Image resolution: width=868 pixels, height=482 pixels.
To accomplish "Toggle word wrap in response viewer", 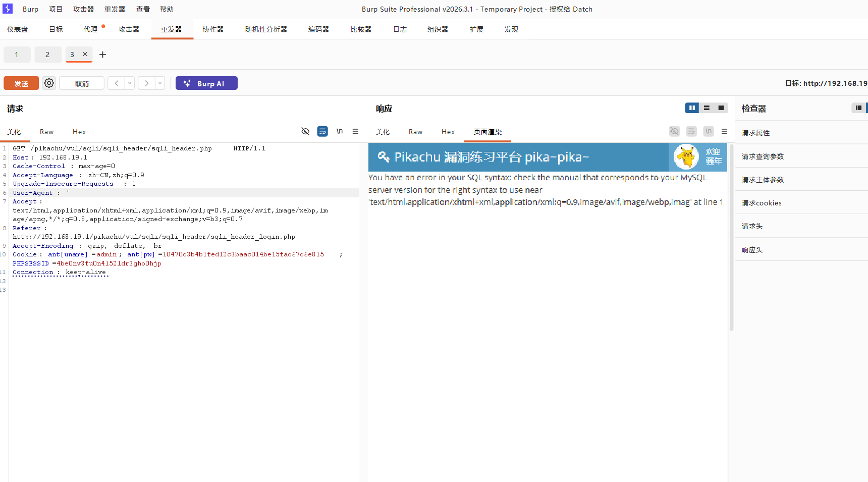I will 691,131.
